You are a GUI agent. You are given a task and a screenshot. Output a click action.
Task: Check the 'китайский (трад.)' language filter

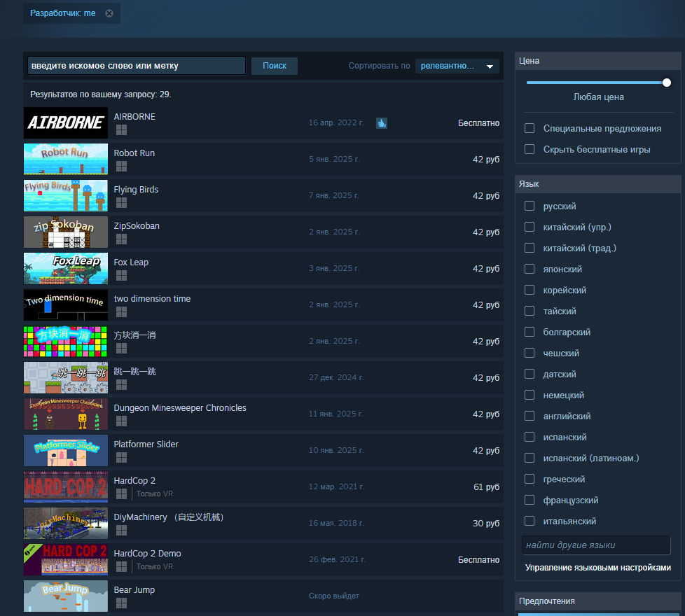(x=530, y=248)
